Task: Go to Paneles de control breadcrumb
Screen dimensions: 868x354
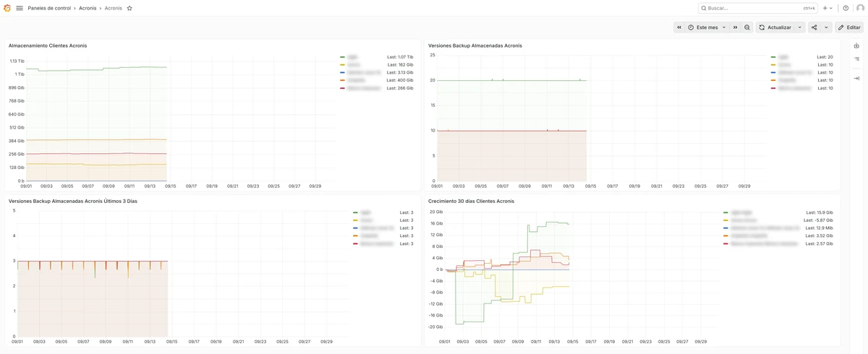Action: [49, 8]
